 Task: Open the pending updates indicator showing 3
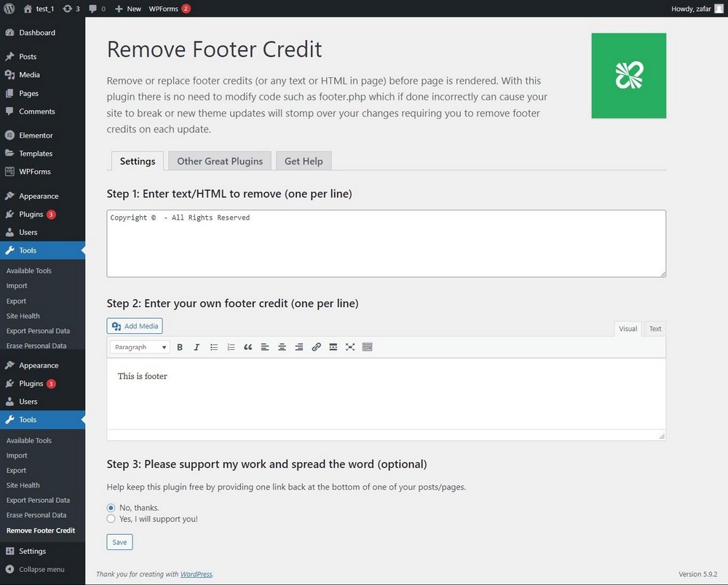71,9
